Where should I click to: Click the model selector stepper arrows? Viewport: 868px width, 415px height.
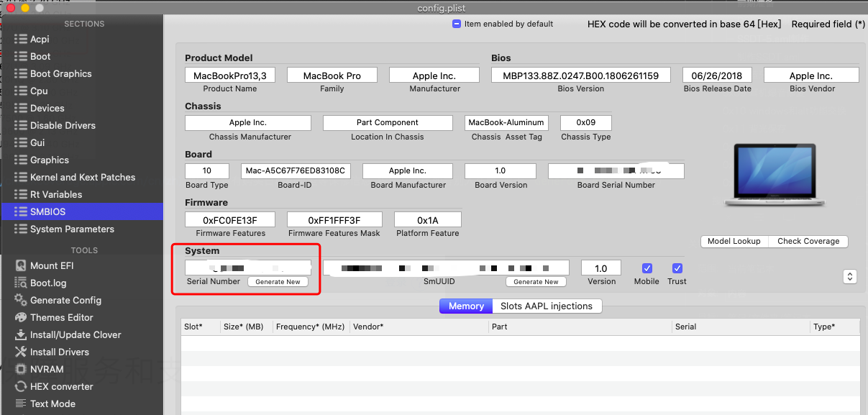(850, 276)
